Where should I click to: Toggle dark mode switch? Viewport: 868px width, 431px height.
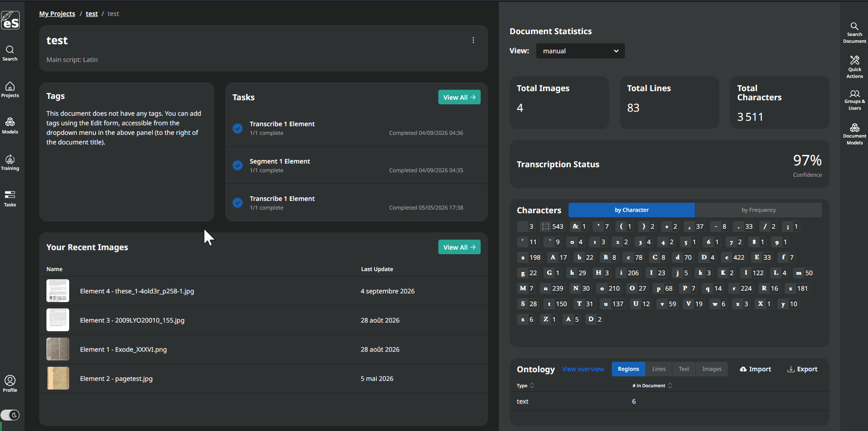(10, 415)
